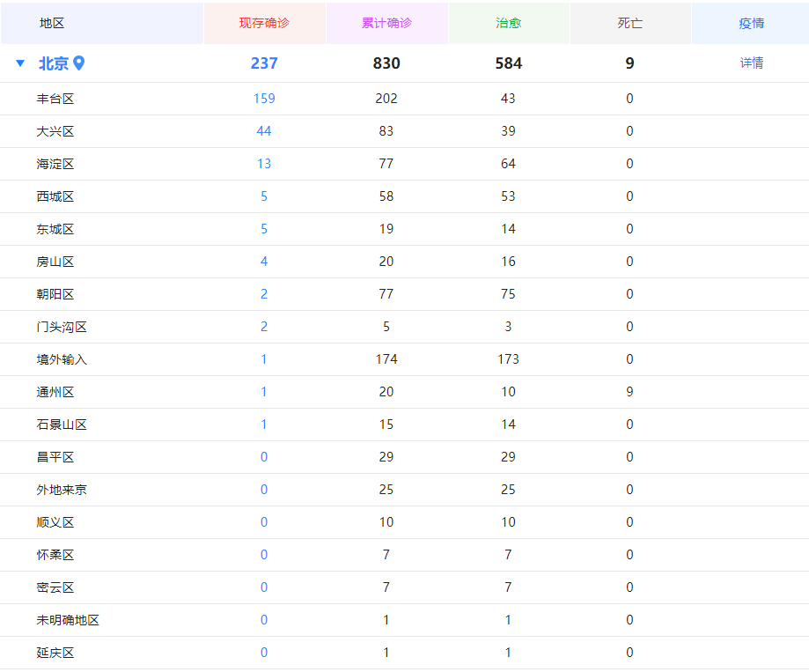Click the 北京 city name
Viewport: 809px width, 672px height.
pos(53,63)
